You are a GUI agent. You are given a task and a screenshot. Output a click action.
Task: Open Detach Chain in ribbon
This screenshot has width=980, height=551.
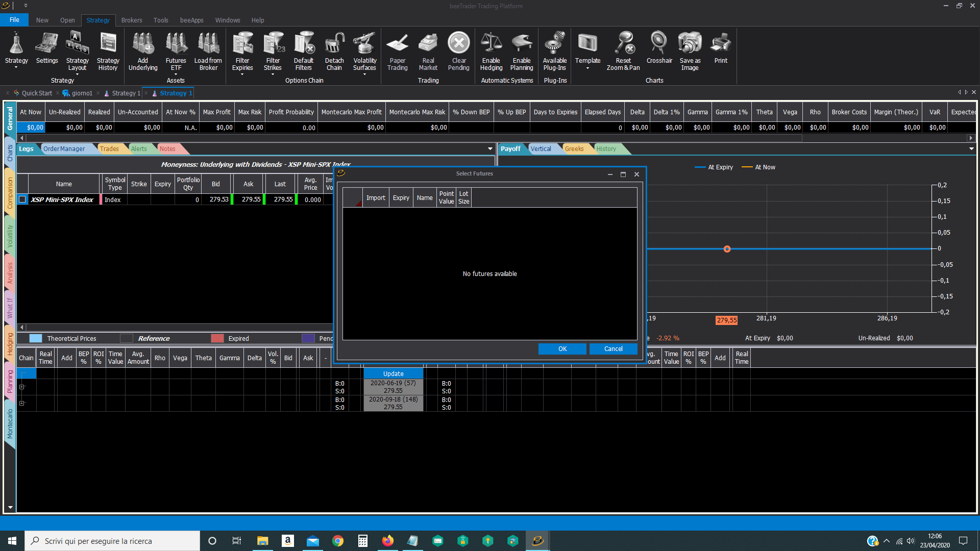[334, 51]
